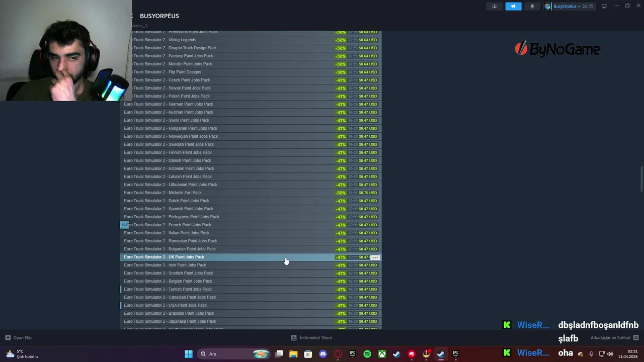View the $0.75 wallet balance
The height and width of the screenshot is (362, 644).
click(588, 7)
